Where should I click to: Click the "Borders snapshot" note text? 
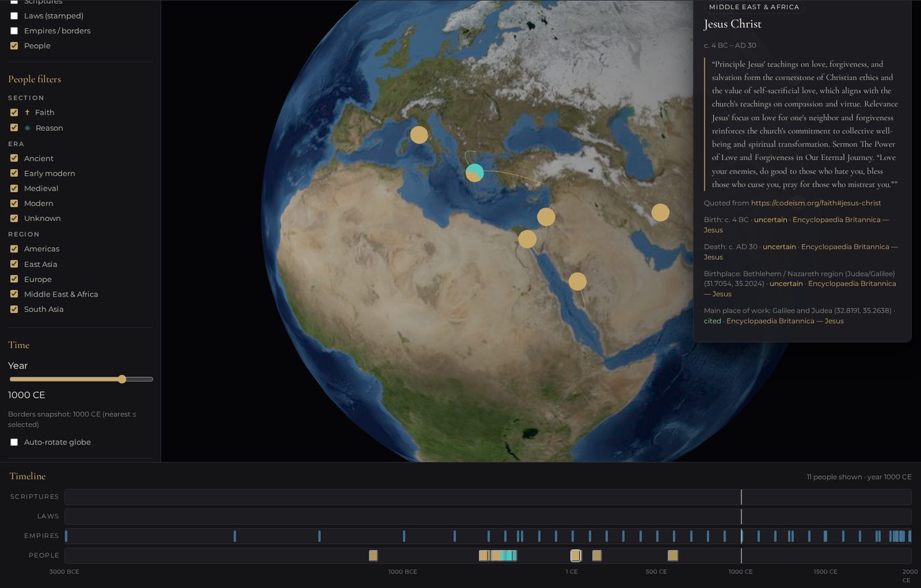(72, 419)
